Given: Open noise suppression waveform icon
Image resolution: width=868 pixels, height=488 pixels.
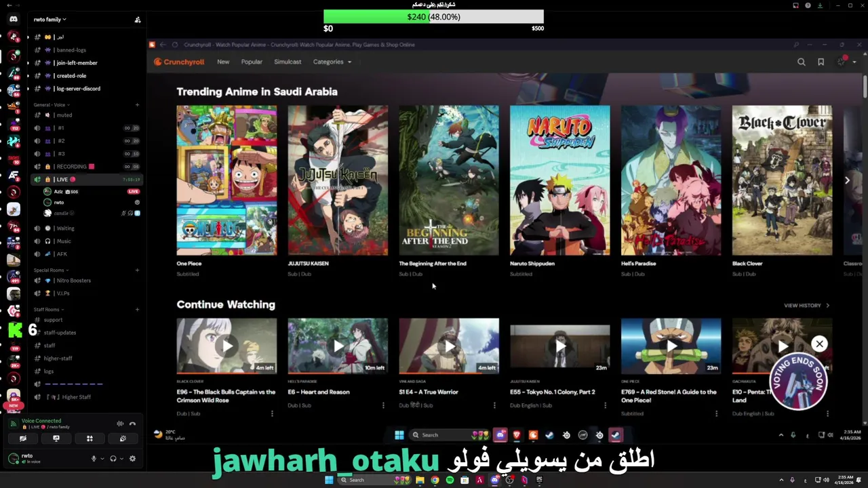Looking at the screenshot, I should coord(120,424).
